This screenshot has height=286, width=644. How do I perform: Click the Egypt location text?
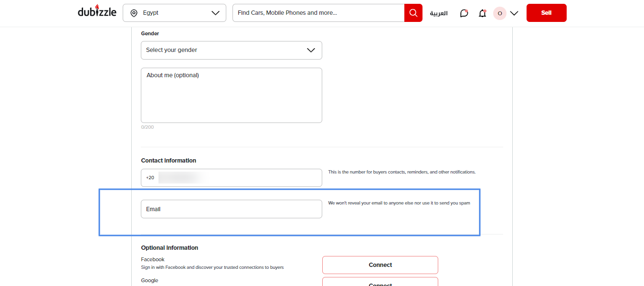[x=151, y=13]
